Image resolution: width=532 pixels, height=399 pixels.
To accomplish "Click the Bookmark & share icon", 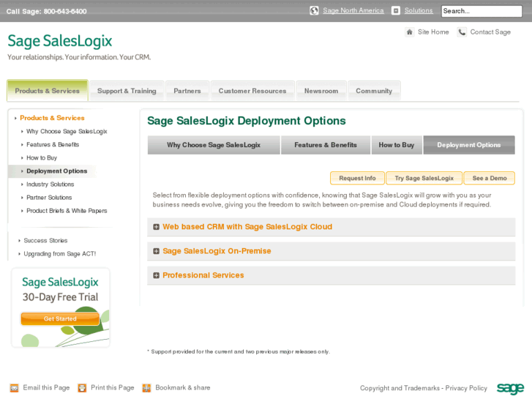I will 146,388.
